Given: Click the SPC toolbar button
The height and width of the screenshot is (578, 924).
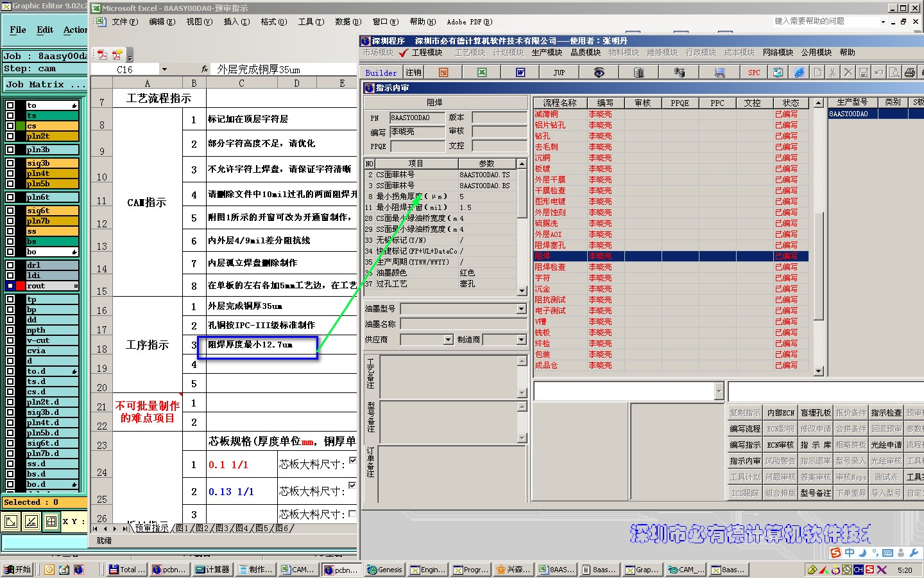Looking at the screenshot, I should 754,73.
